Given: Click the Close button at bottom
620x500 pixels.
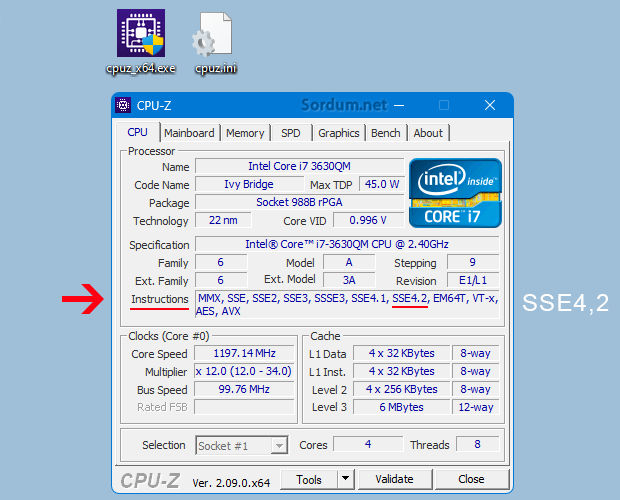Looking at the screenshot, I should pyautogui.click(x=471, y=479).
